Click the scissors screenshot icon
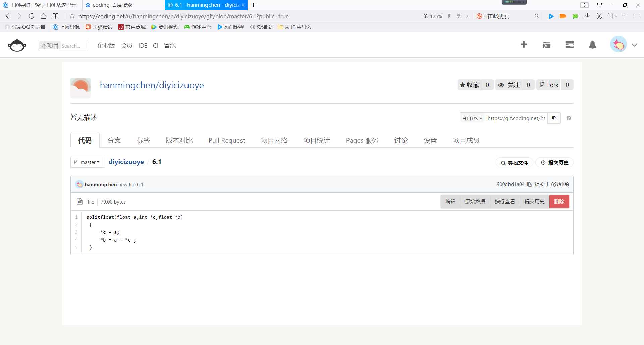 coord(599,16)
